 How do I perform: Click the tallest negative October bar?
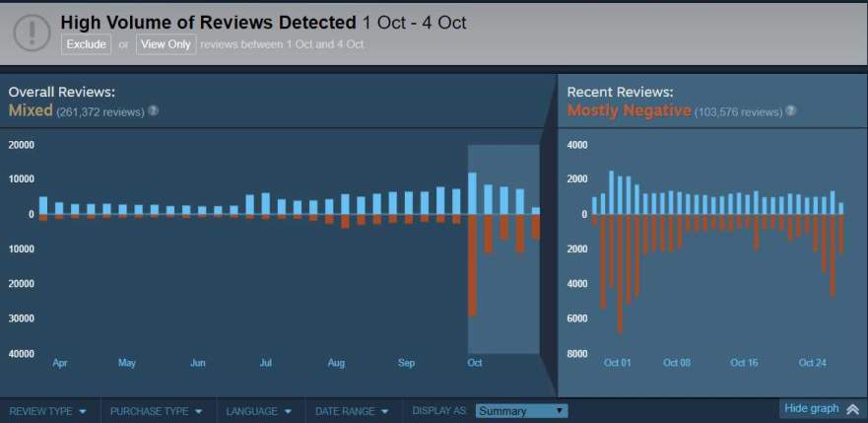click(x=473, y=264)
